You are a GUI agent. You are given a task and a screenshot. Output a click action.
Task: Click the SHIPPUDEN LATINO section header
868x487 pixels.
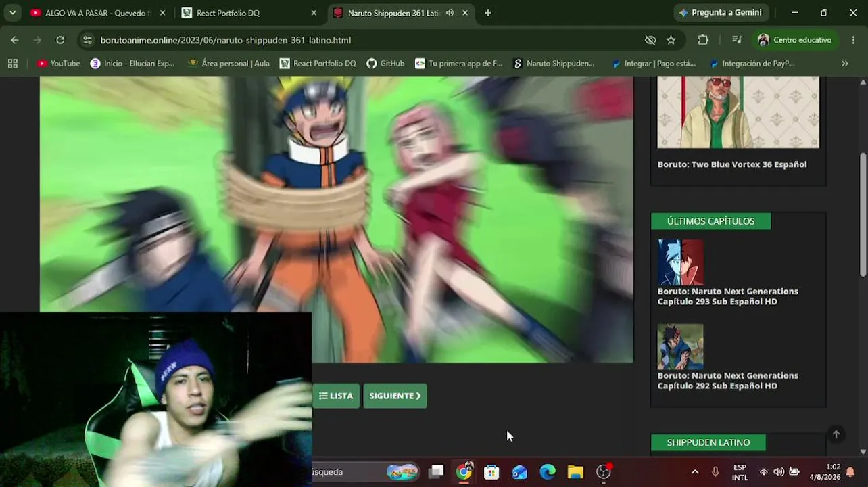tap(708, 442)
